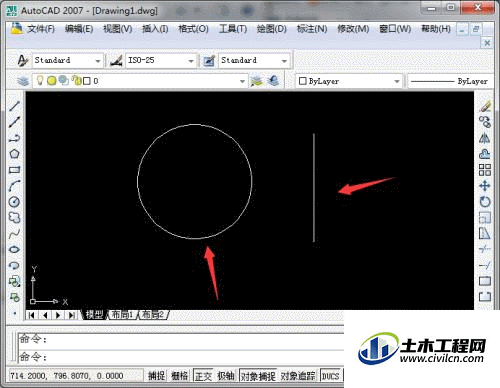This screenshot has width=500, height=388.
Task: Click the Insert Block tool
Action: [14, 281]
